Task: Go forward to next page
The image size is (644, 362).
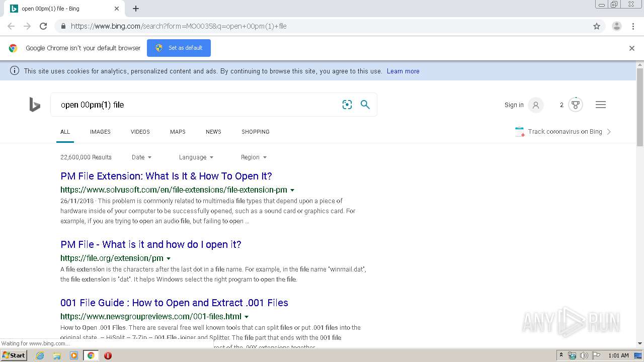Action: 27,26
